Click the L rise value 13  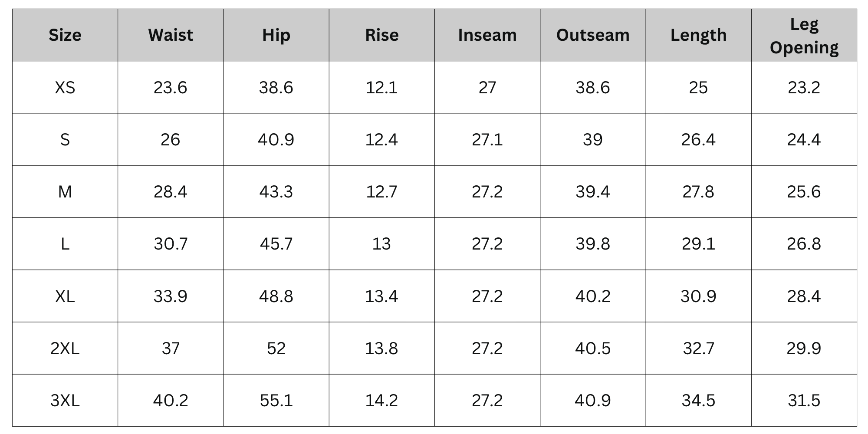[x=381, y=244]
